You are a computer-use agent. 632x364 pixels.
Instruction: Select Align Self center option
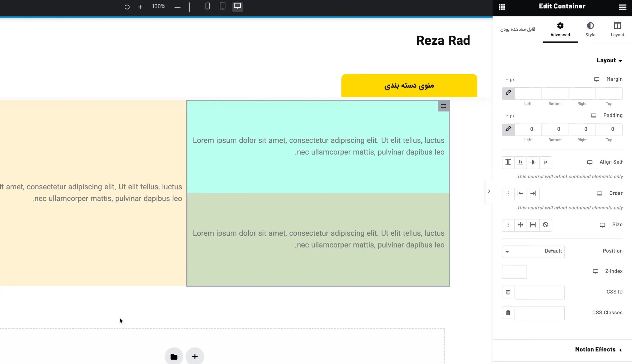(533, 162)
